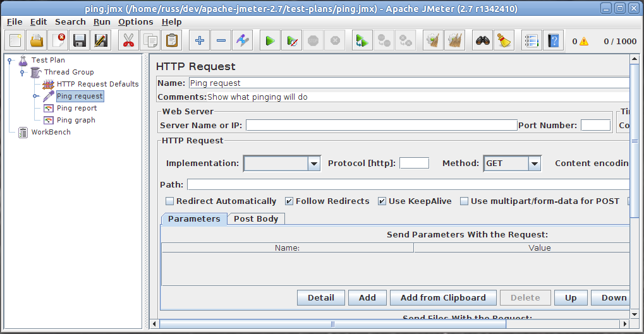Click Remote Start All icon

(362, 40)
